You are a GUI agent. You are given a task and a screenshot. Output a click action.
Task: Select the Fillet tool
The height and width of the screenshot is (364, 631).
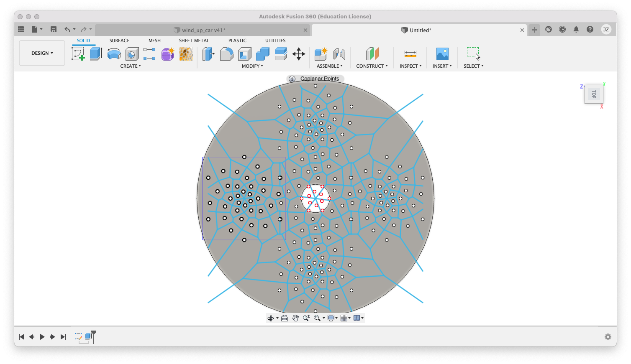pos(226,54)
